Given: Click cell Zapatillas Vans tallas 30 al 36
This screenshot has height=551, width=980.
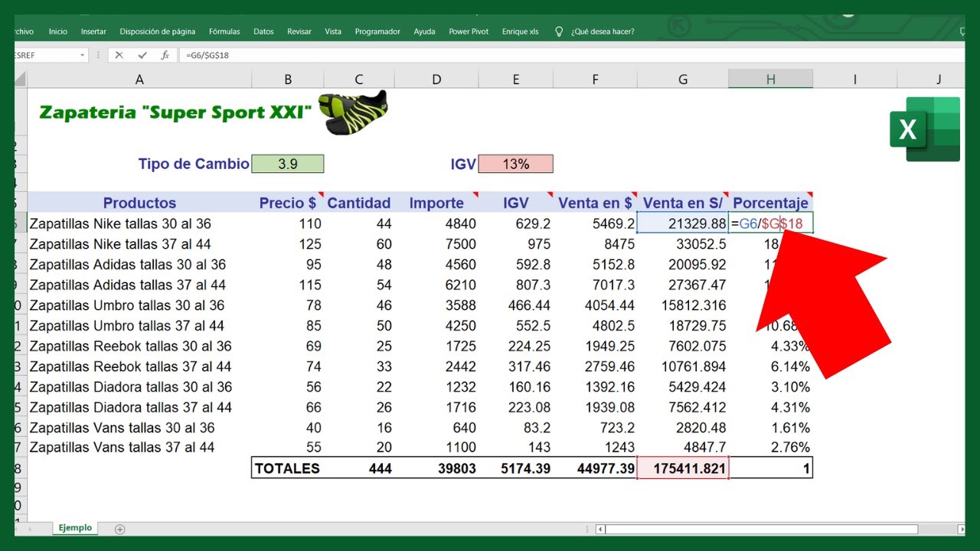Looking at the screenshot, I should coord(139,428).
